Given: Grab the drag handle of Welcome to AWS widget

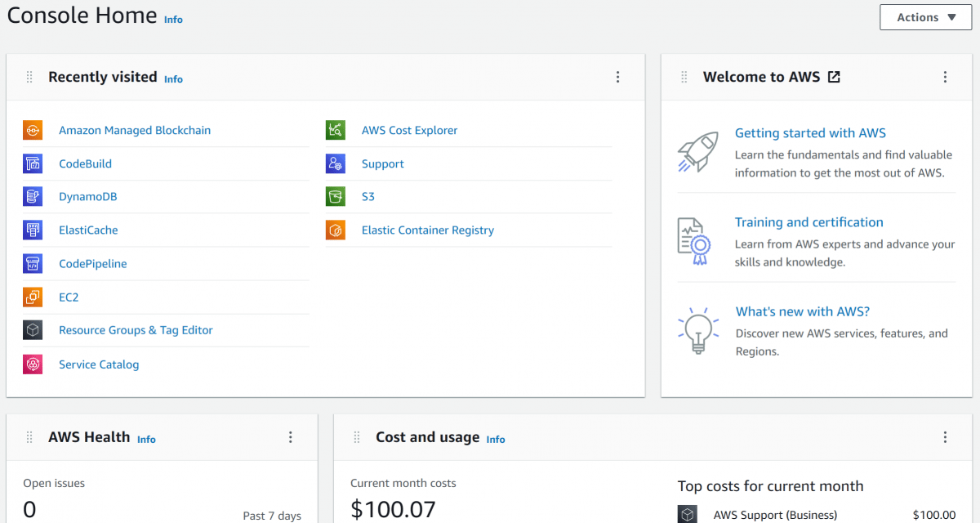Looking at the screenshot, I should pyautogui.click(x=684, y=77).
